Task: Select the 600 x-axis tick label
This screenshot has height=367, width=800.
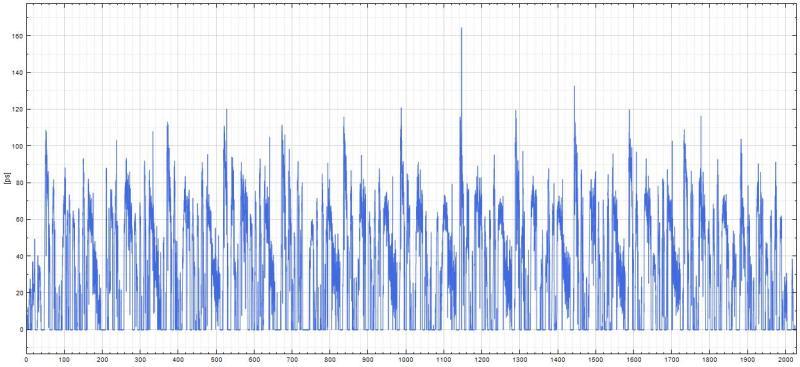Action: pos(254,360)
